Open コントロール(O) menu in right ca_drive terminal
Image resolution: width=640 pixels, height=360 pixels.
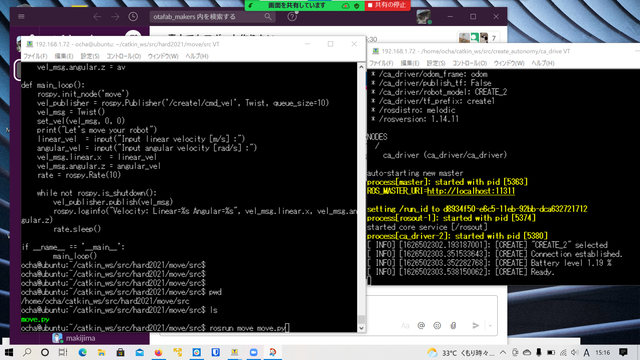click(469, 63)
